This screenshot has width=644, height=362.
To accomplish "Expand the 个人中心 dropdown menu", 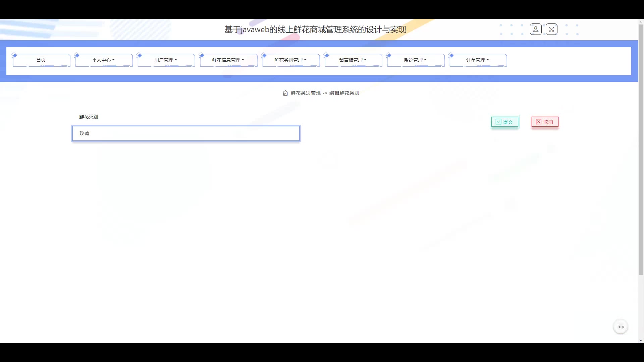I will [x=104, y=60].
